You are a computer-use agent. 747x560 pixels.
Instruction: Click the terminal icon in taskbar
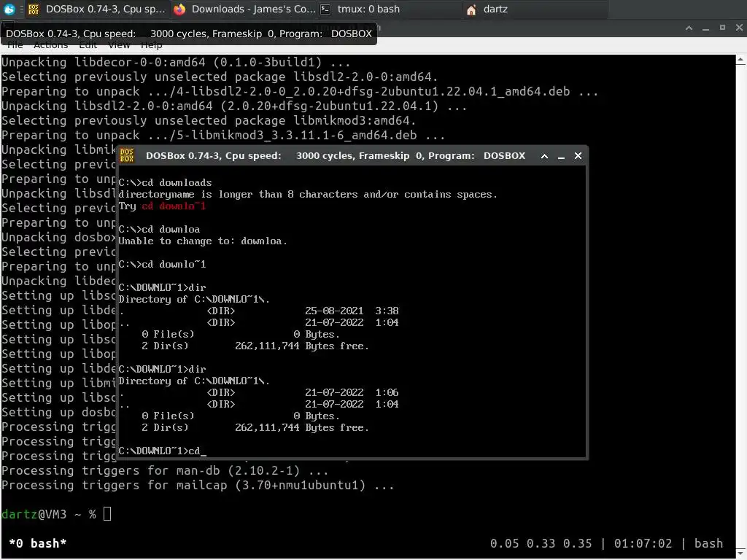click(325, 9)
